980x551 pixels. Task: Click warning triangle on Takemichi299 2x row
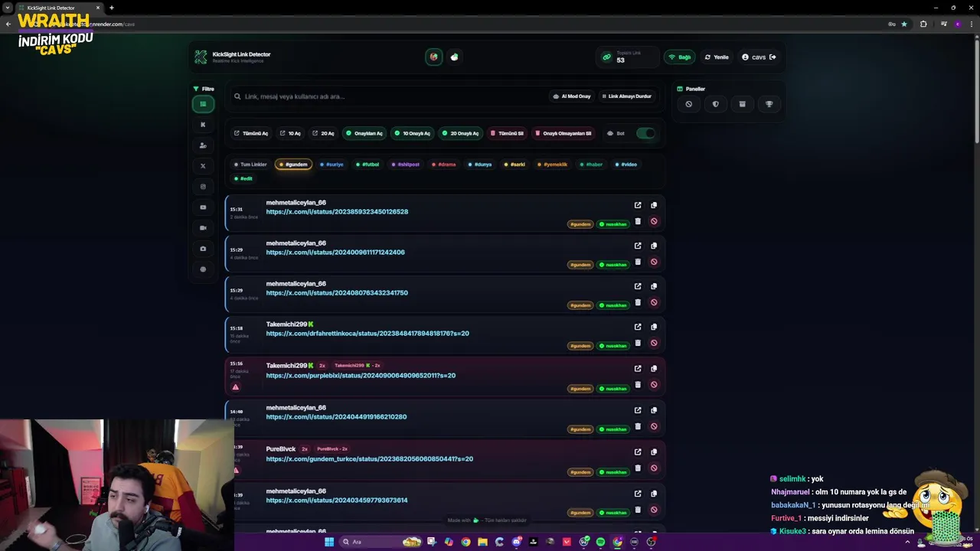point(235,387)
